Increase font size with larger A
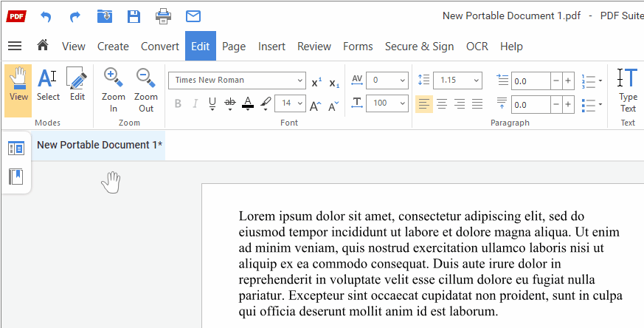The width and height of the screenshot is (644, 328). tap(316, 106)
